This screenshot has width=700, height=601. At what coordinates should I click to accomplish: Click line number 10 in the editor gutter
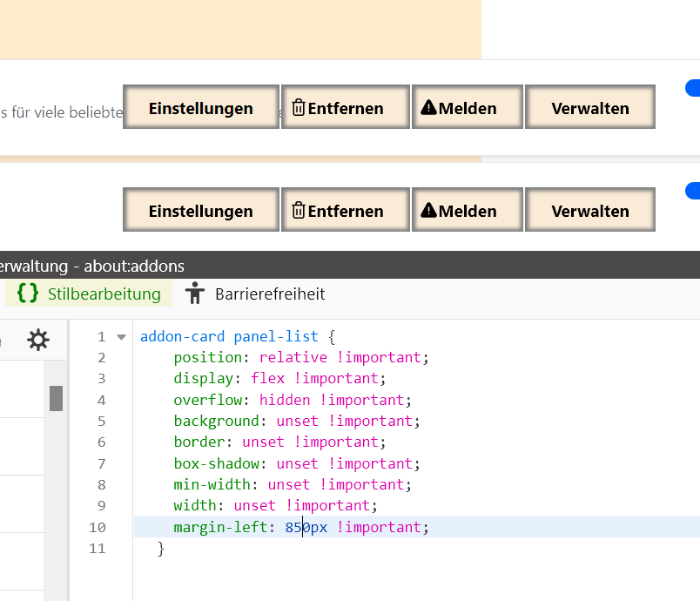[97, 527]
